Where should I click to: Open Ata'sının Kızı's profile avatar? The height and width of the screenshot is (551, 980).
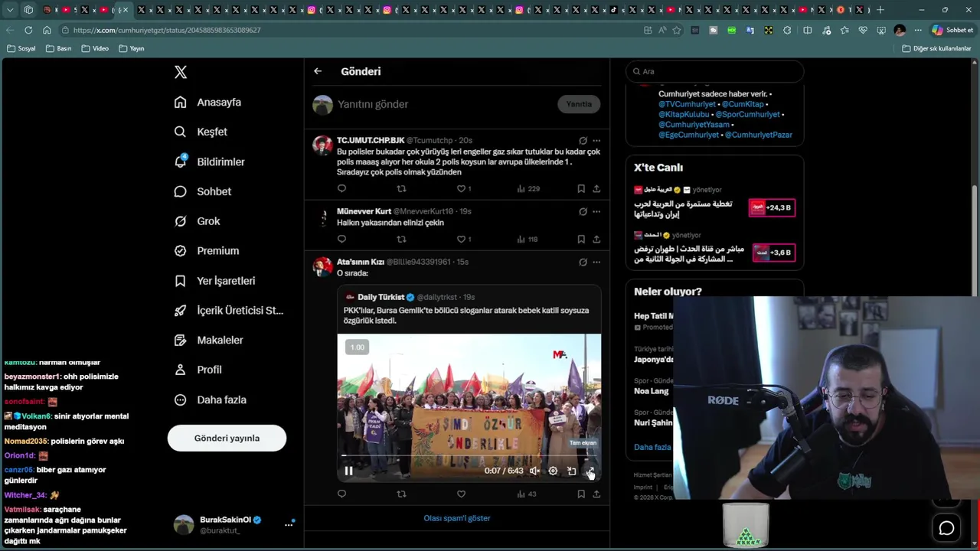[x=323, y=266]
